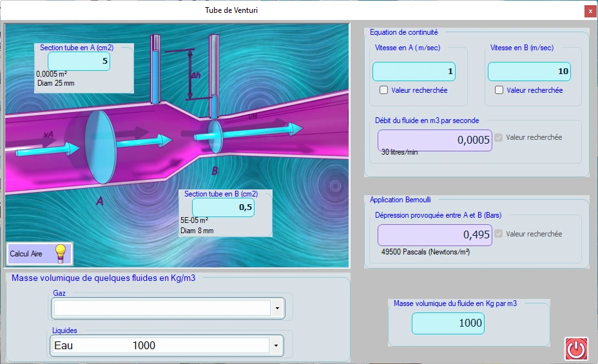598x364 pixels.
Task: Click the Vitesse en B input field
Action: [529, 72]
